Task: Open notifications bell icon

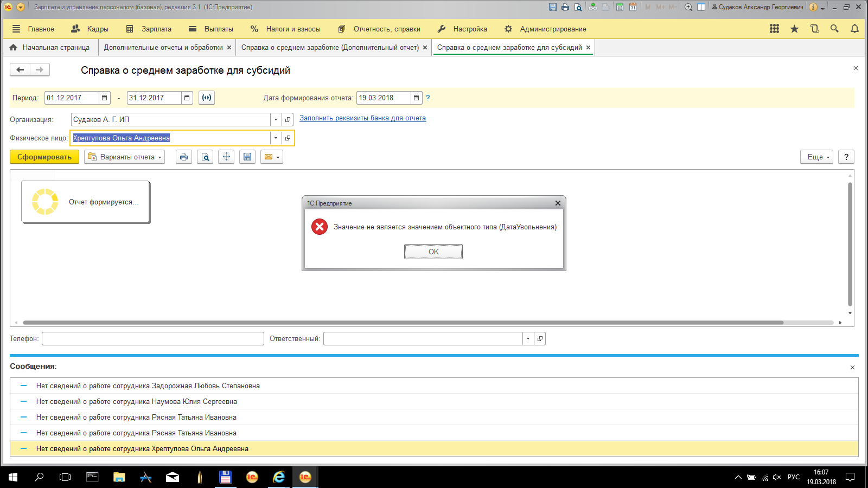Action: pyautogui.click(x=854, y=29)
